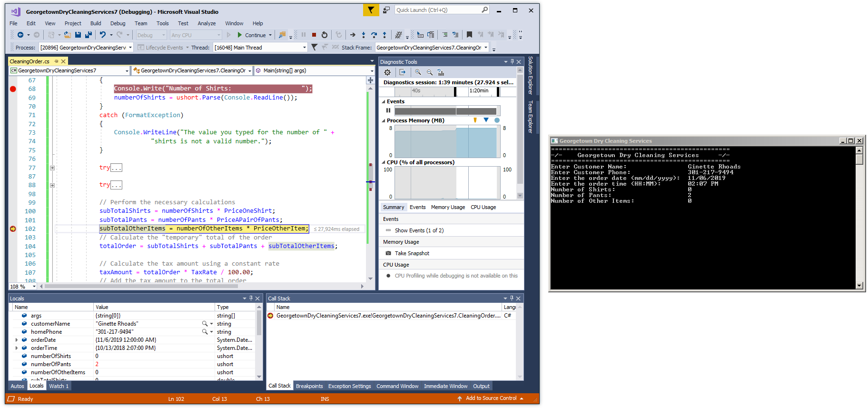Toggle auto-hide pin on Call Stack panel
The height and width of the screenshot is (408, 868).
pyautogui.click(x=512, y=299)
